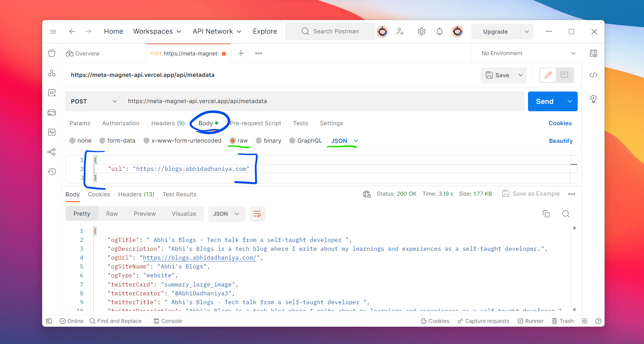Open Flows in the sidebar

coord(52,152)
